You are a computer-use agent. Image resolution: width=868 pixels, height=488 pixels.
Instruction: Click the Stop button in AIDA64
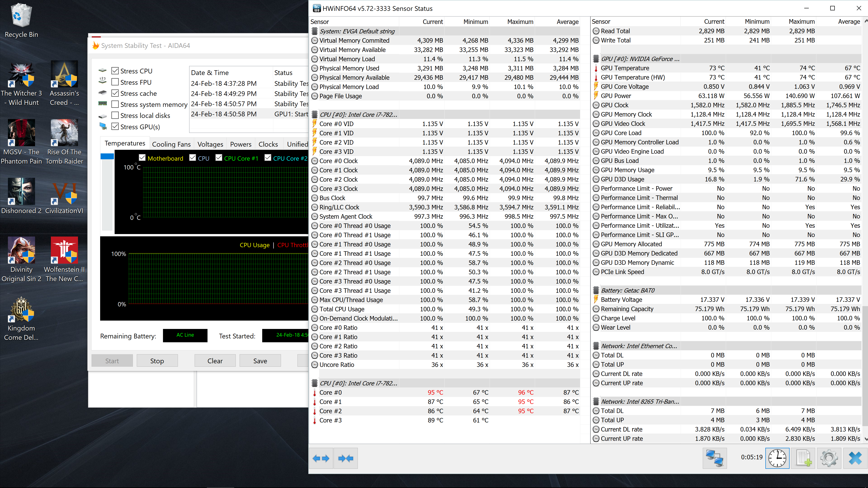coord(157,361)
